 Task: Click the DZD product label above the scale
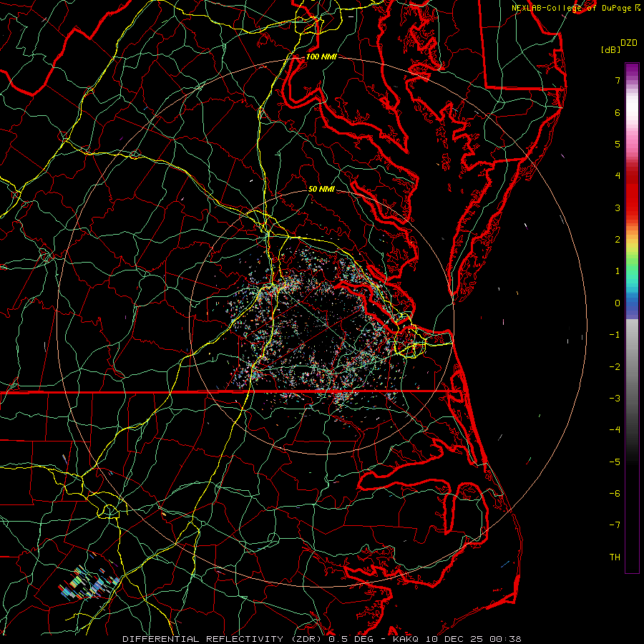629,43
